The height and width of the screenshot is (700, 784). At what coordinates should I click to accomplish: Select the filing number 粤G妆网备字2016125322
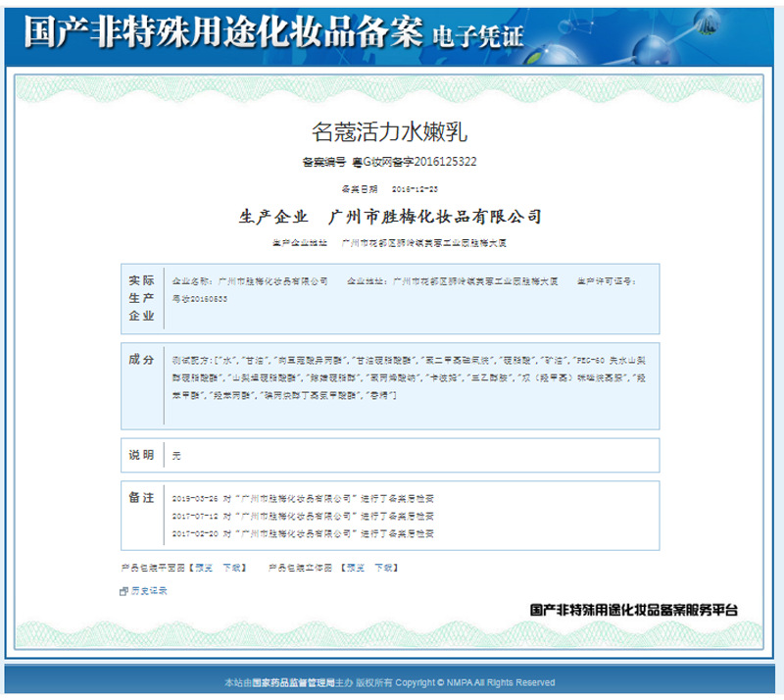tap(415, 162)
